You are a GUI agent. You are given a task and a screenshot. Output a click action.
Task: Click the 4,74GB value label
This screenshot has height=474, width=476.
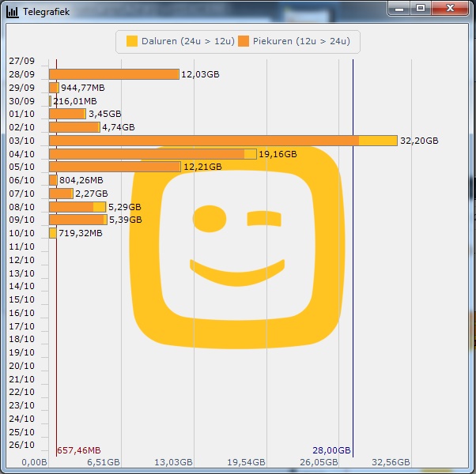(x=119, y=127)
